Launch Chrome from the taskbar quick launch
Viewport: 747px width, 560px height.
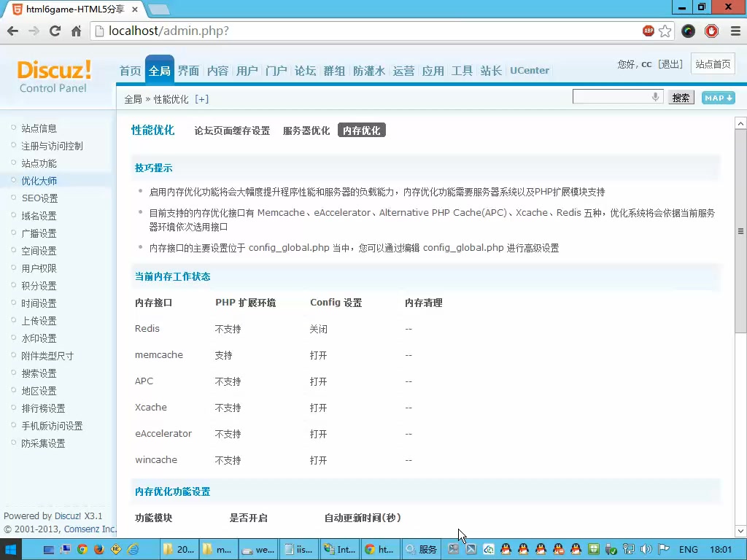tap(82, 550)
